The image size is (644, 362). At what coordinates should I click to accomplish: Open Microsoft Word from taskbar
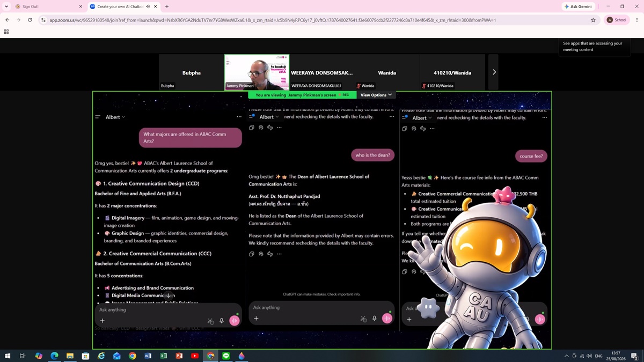[x=148, y=356]
